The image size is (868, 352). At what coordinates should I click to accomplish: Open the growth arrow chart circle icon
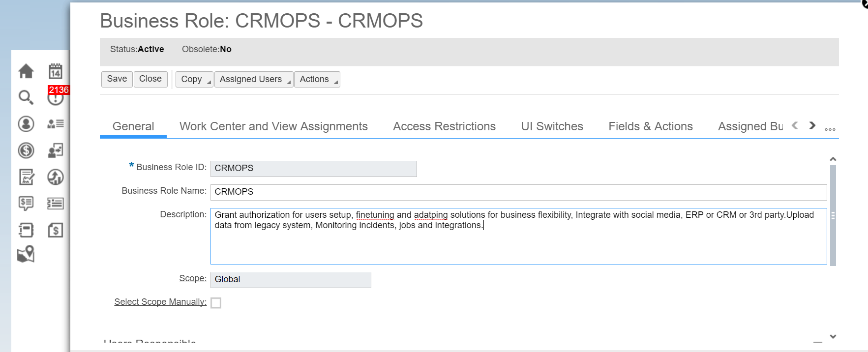56,177
